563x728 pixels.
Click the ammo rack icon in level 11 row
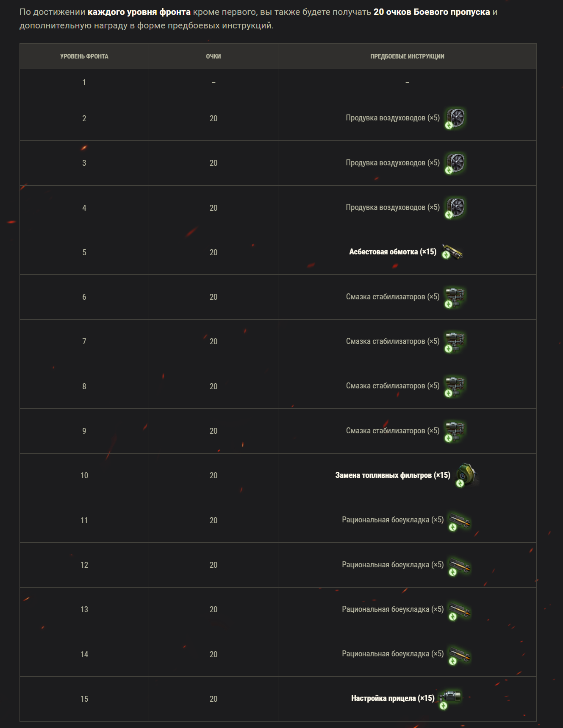459,522
